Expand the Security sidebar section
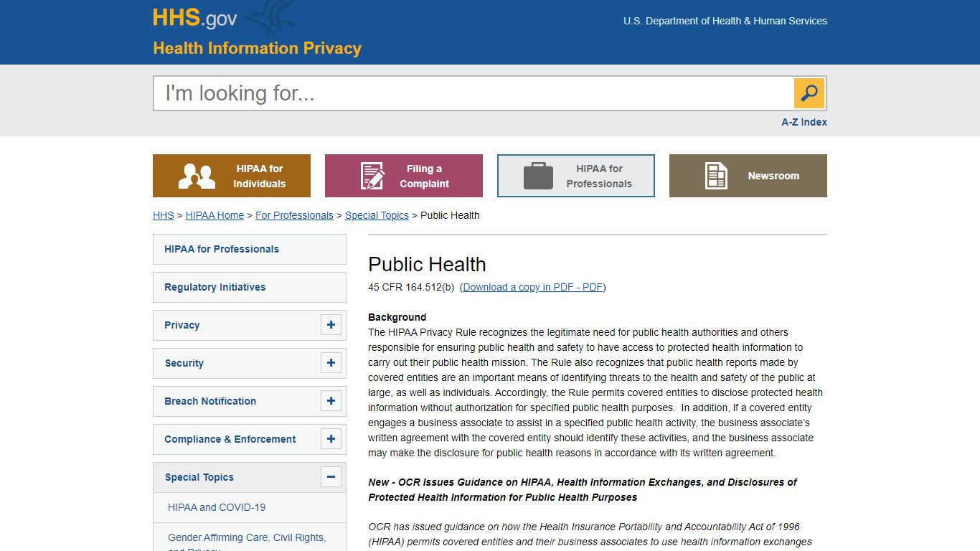The image size is (980, 551). (x=331, y=363)
